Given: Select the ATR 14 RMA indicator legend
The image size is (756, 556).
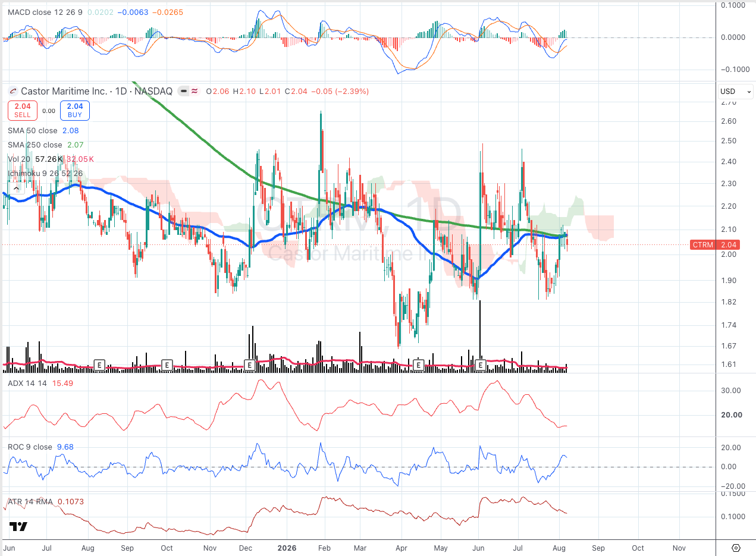Looking at the screenshot, I should (46, 501).
